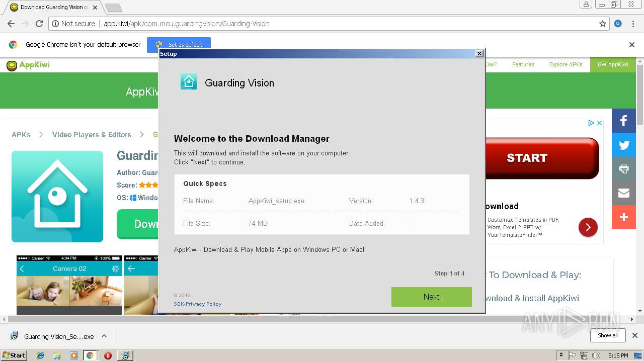
Task: Expand the downloaded file options chevron
Action: click(x=104, y=336)
